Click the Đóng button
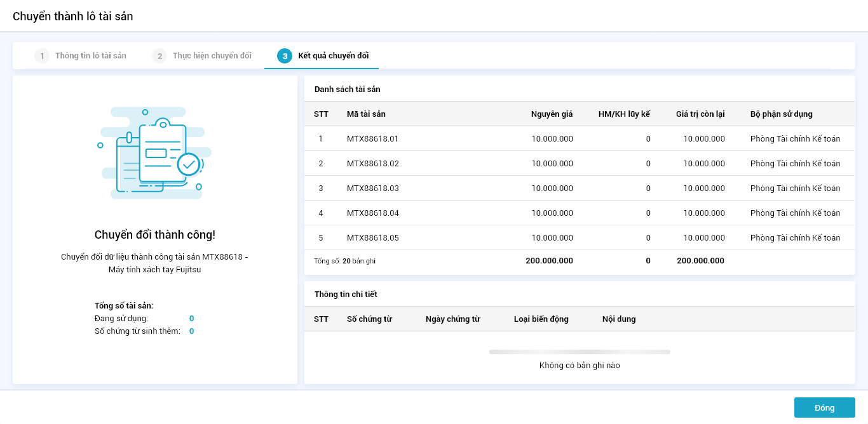The width and height of the screenshot is (868, 424). [x=824, y=407]
